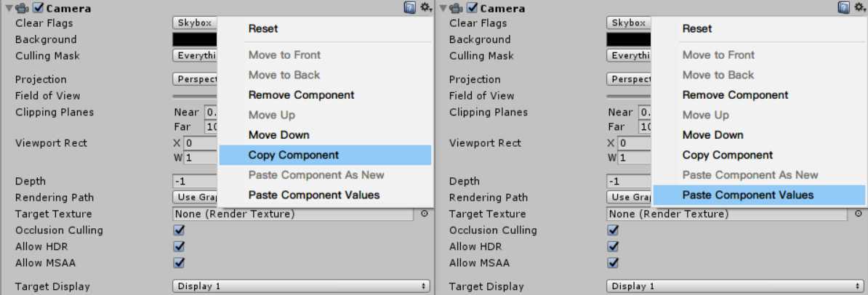Click the camera component icon in left panel
This screenshot has width=868, height=295.
(23, 8)
